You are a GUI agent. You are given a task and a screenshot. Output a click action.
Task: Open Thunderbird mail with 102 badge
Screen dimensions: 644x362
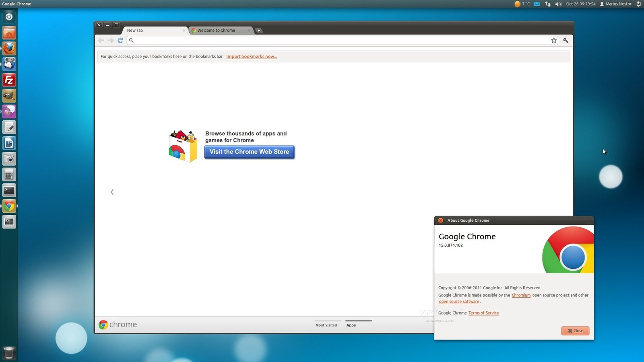pyautogui.click(x=9, y=64)
